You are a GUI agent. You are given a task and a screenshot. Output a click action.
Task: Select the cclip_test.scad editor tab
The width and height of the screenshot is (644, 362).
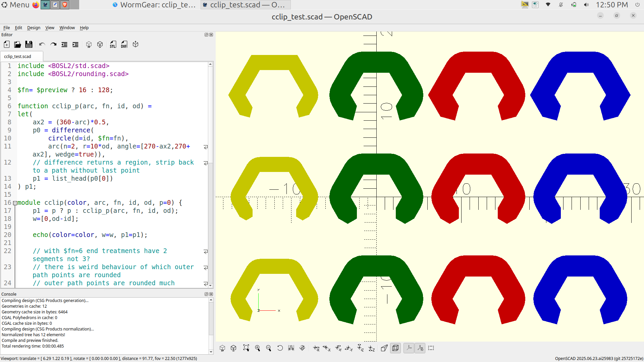[18, 56]
